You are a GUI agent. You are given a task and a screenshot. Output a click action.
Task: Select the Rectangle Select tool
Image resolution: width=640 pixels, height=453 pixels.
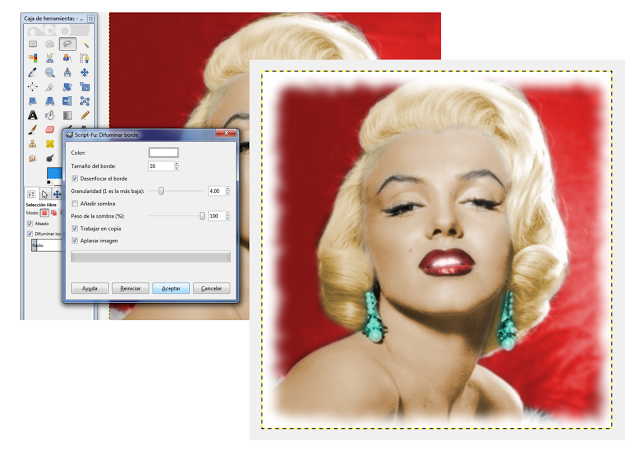[x=33, y=44]
